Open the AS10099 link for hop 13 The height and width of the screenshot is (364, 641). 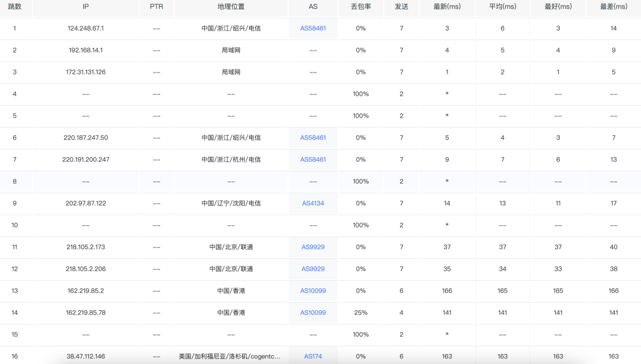tap(312, 291)
